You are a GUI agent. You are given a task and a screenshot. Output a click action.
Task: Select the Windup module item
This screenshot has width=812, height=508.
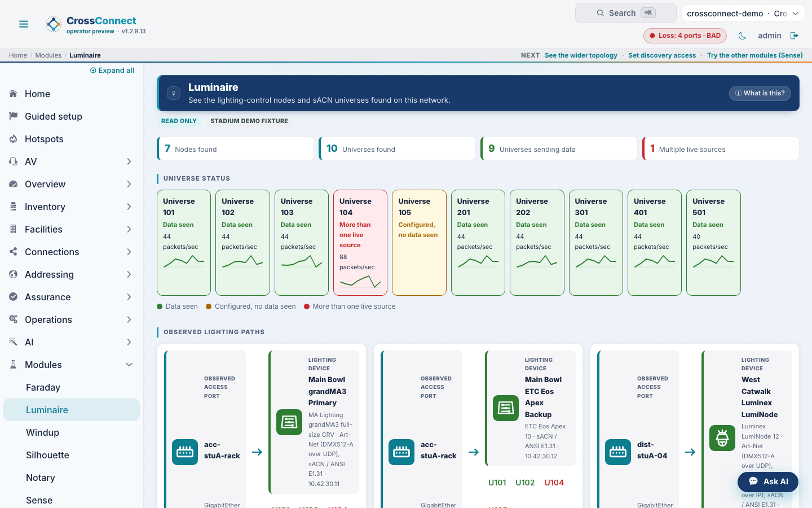coord(72,432)
